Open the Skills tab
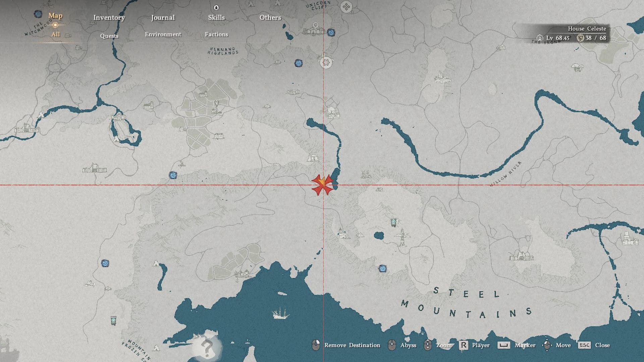This screenshot has height=362, width=644. [216, 17]
